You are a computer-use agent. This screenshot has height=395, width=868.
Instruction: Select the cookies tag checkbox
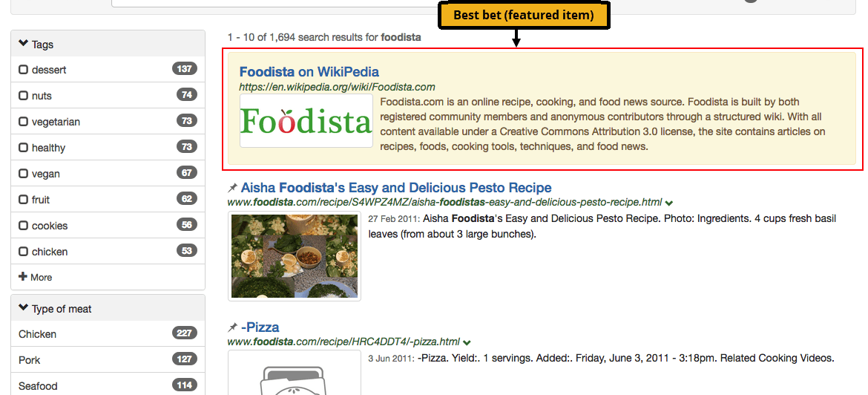[x=24, y=226]
